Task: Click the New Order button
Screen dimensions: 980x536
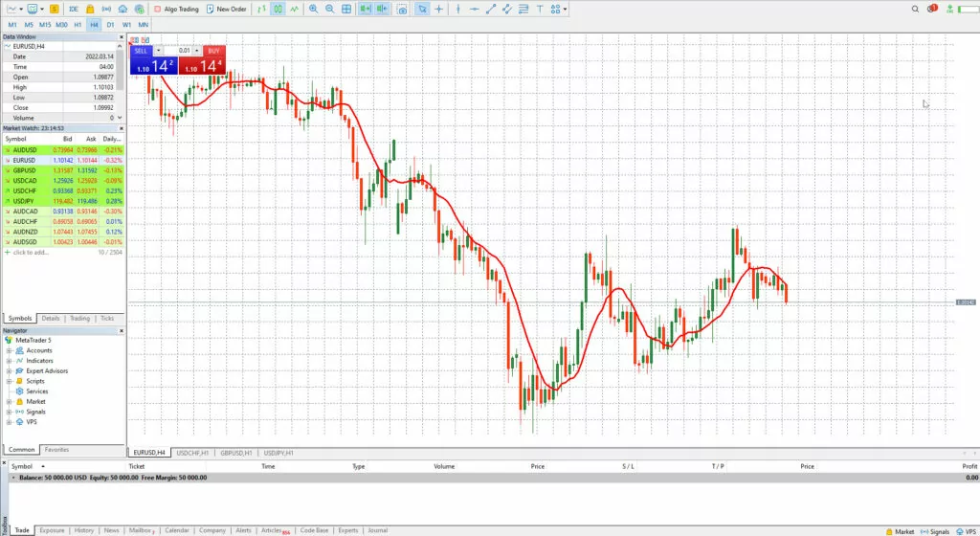Action: click(226, 9)
